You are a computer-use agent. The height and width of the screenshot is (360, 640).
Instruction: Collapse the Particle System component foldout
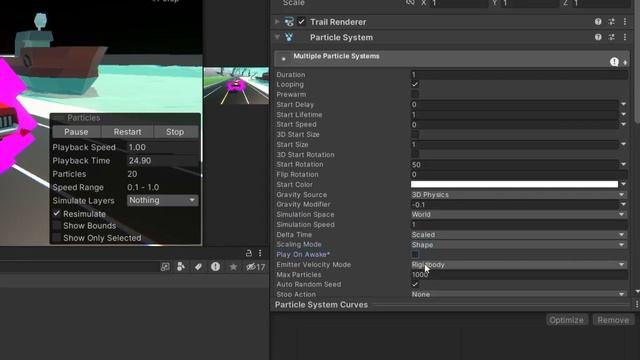click(x=277, y=37)
